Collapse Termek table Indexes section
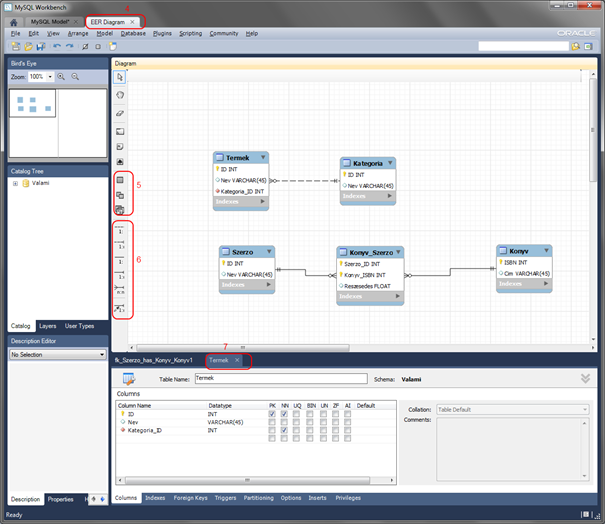 [x=263, y=201]
